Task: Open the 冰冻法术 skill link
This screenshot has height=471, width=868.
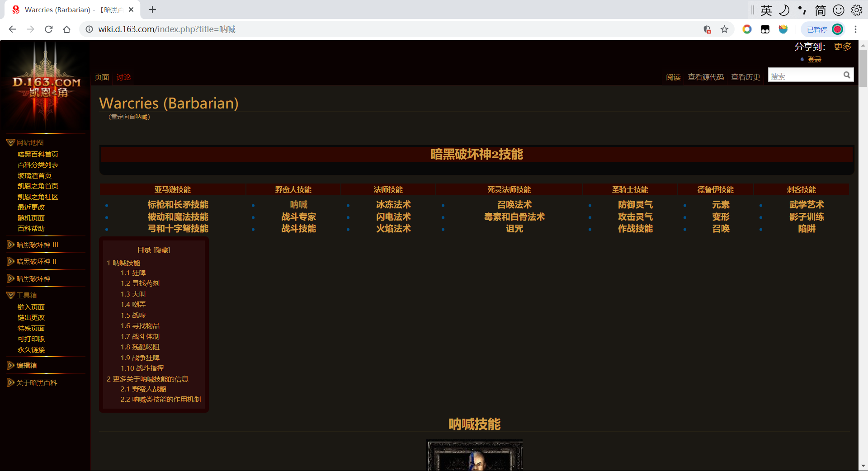Action: click(x=394, y=205)
